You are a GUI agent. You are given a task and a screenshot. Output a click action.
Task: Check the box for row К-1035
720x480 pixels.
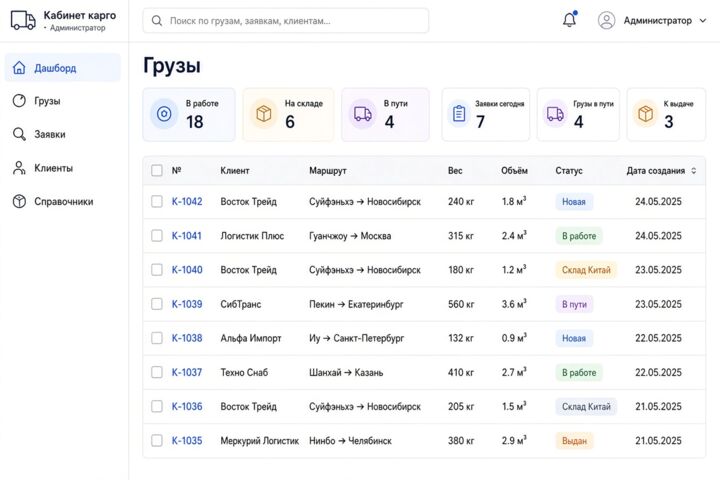157,440
